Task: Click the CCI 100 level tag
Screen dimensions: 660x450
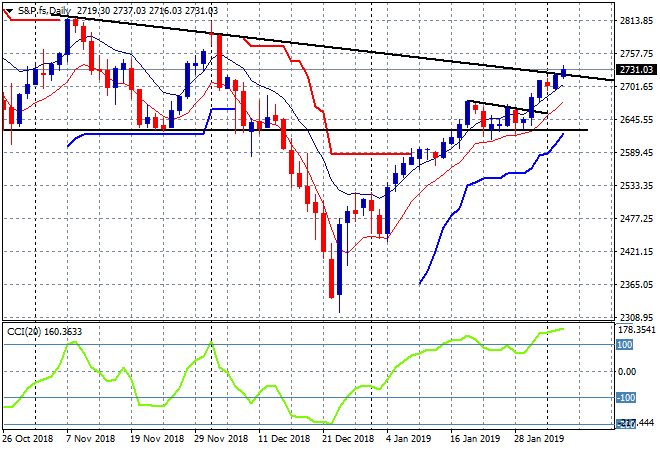Action: [624, 345]
